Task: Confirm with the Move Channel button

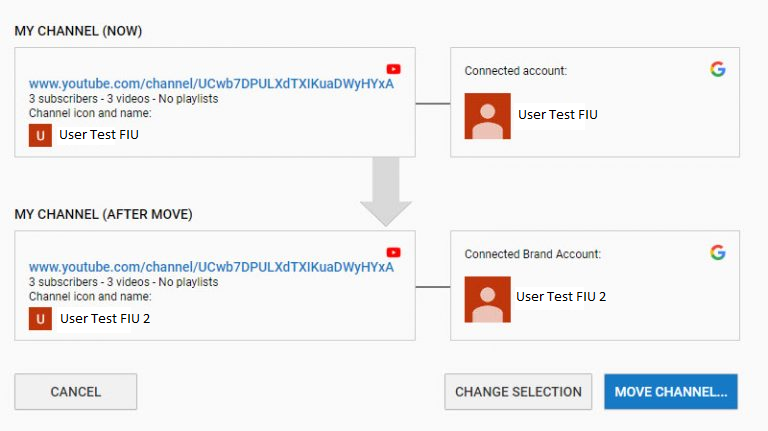Action: click(x=671, y=392)
